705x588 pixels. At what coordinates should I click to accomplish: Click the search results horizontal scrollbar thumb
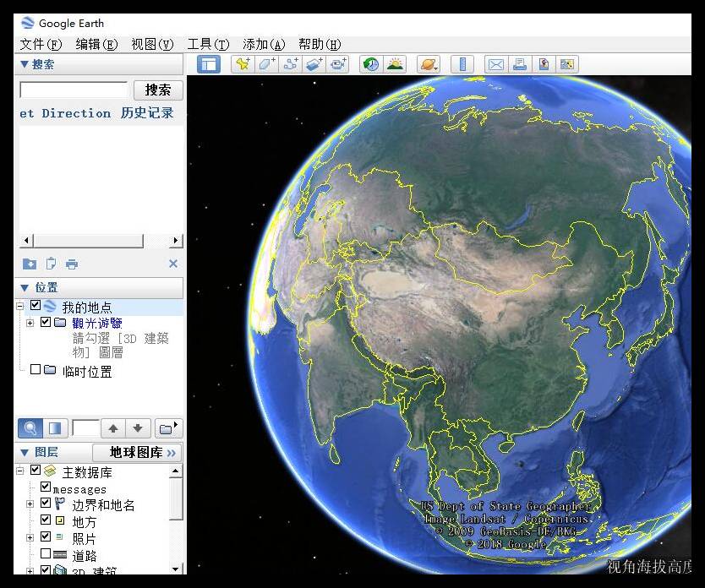pos(89,241)
